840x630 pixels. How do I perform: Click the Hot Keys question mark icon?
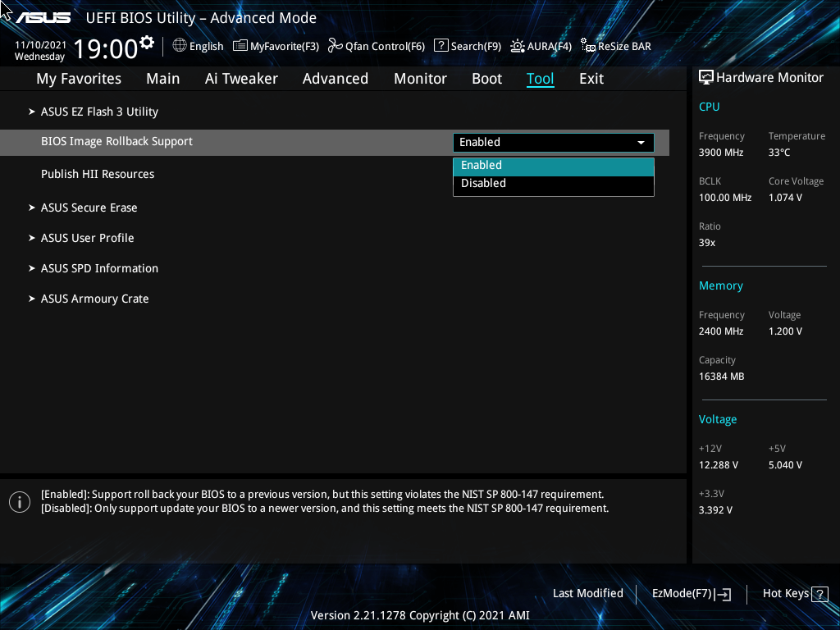[x=819, y=594]
